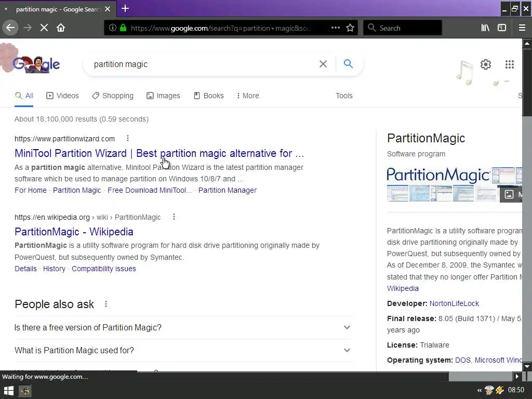532x399 pixels.
Task: Go back with the browser back arrow
Action: [10, 28]
